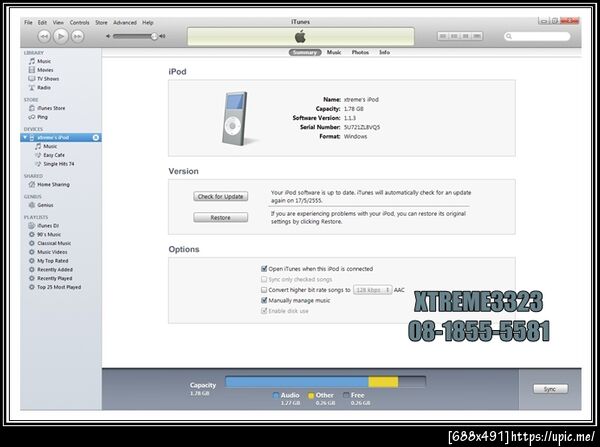Select Cover Flow view button
The image size is (600, 447).
click(x=477, y=36)
